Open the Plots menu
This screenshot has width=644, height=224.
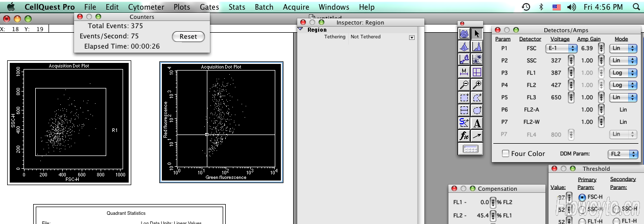(181, 7)
